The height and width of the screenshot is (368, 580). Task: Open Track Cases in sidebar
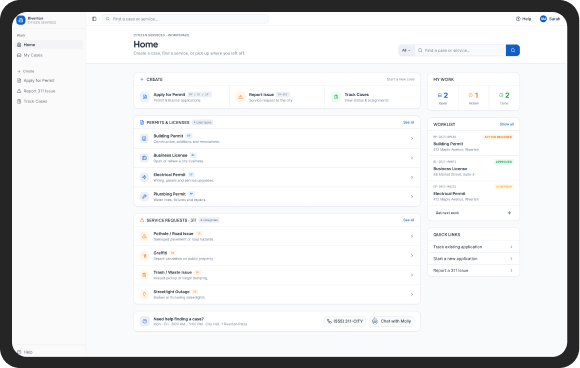[49, 101]
